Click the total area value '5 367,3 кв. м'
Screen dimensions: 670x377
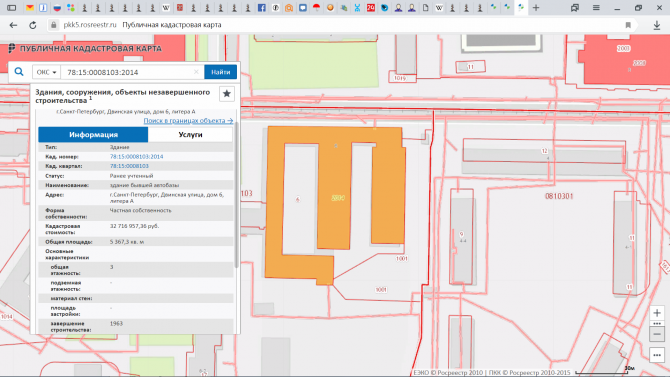pos(127,242)
